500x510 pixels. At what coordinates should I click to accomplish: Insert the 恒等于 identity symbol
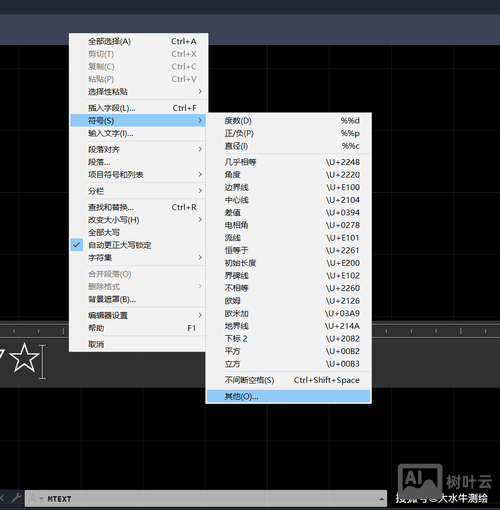[289, 250]
